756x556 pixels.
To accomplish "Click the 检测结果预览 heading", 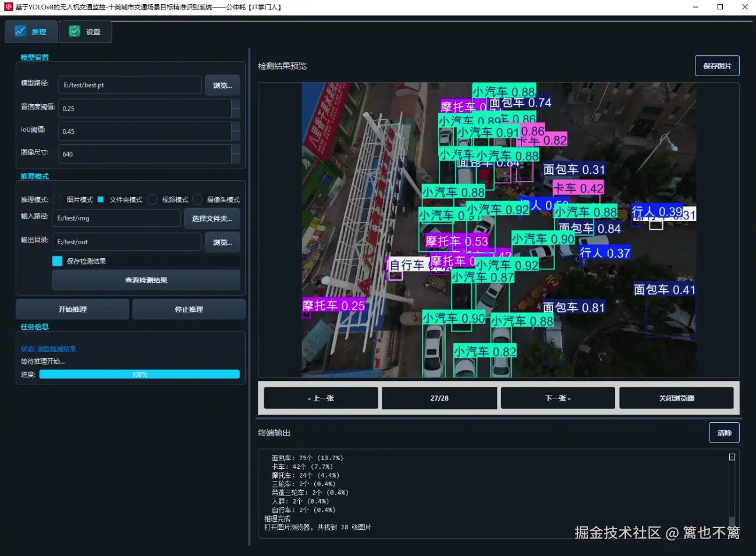I will 282,66.
